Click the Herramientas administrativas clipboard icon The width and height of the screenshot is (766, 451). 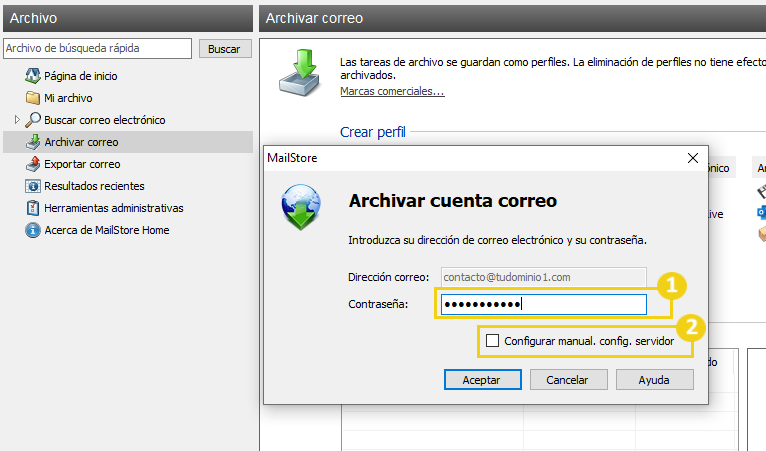click(33, 208)
